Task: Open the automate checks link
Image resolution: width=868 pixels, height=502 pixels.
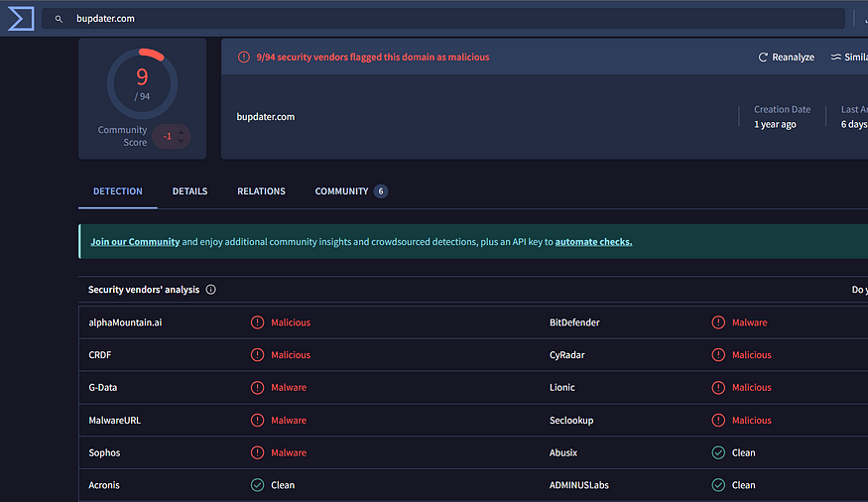Action: coord(593,242)
